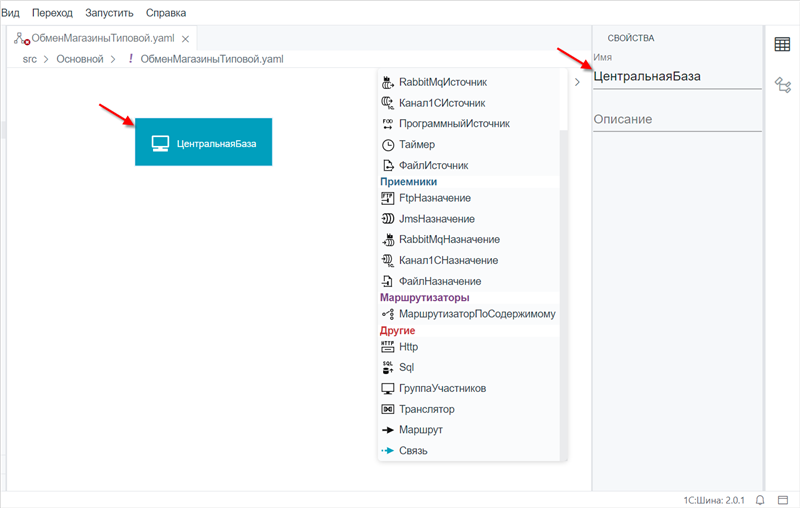Click the ОбменМагазиныТиповой.yaml breadcrumb segment
The image size is (800, 508).
(x=212, y=59)
